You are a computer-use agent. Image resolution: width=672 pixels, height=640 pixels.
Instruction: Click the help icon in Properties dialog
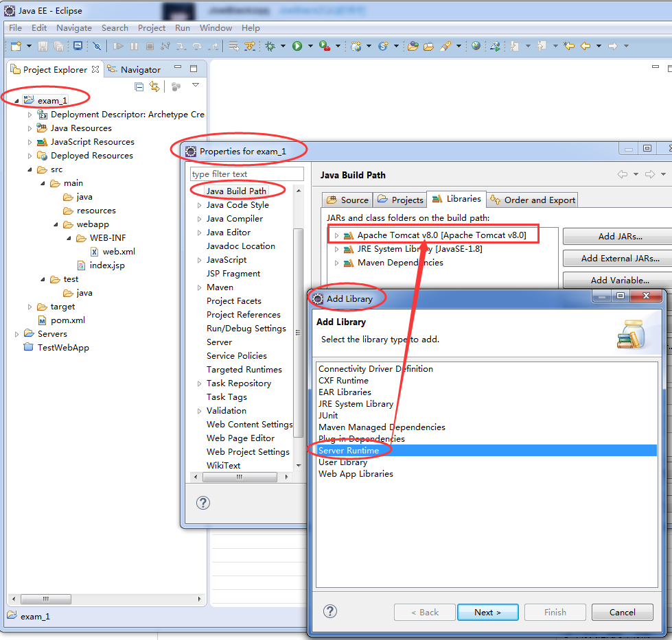(203, 503)
